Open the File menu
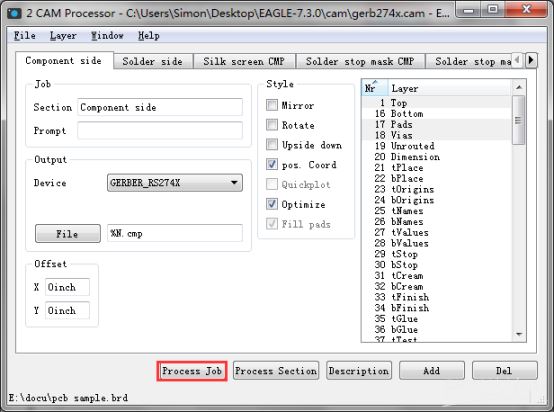This screenshot has height=412, width=554. [24, 36]
